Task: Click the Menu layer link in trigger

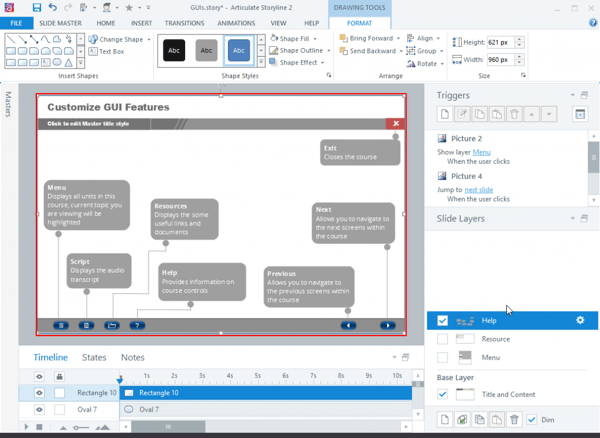Action: point(481,152)
